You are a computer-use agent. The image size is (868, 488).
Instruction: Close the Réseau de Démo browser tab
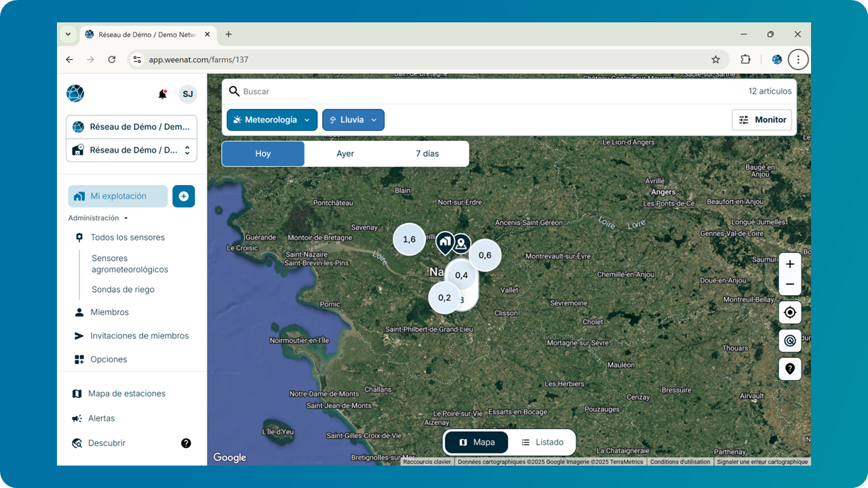pos(208,34)
